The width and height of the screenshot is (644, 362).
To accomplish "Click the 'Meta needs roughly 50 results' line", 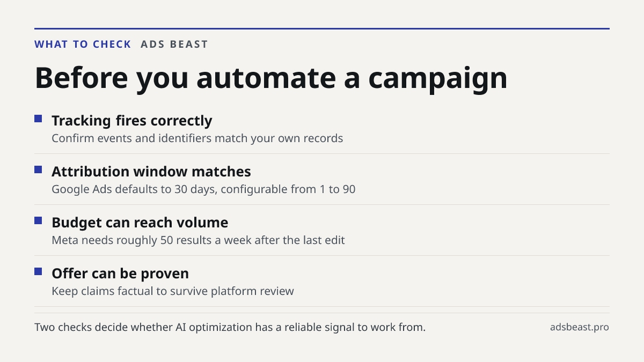I will click(x=198, y=240).
